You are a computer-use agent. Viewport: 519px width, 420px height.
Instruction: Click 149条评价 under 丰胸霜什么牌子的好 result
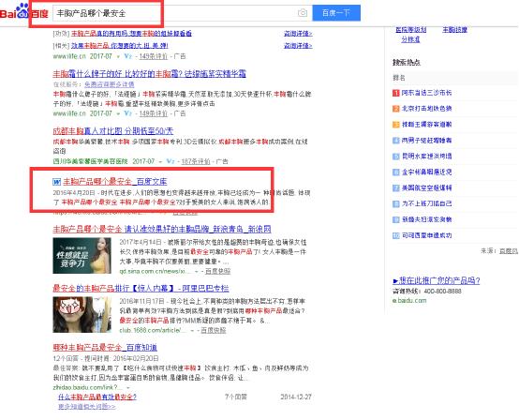[x=154, y=113]
